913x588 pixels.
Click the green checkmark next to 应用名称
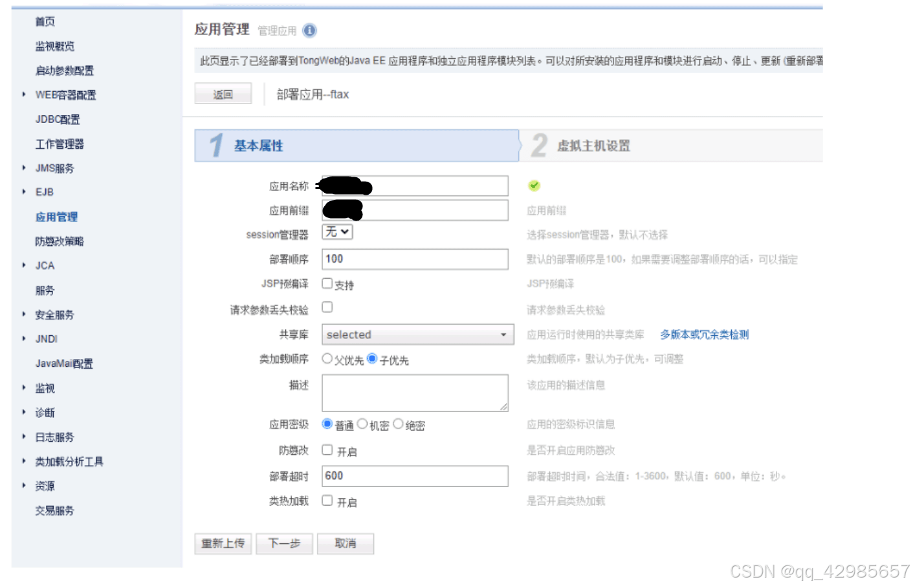534,186
